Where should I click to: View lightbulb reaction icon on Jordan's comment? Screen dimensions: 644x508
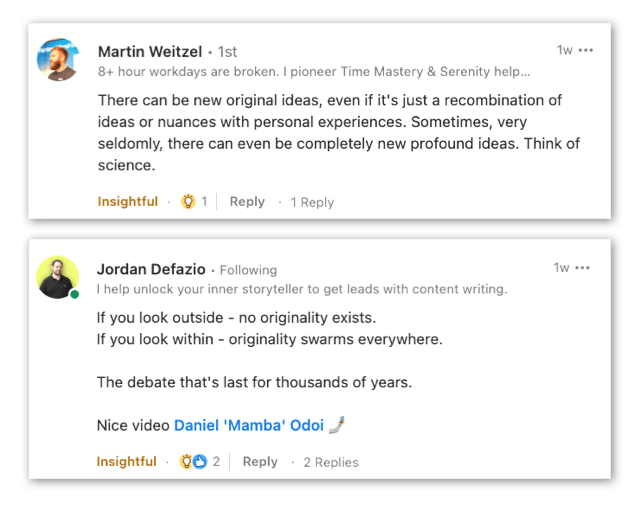(186, 461)
